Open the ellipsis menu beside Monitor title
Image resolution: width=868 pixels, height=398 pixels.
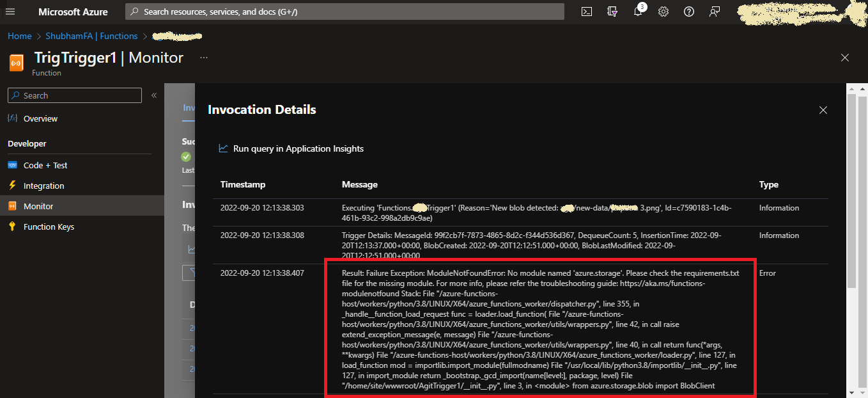point(204,58)
